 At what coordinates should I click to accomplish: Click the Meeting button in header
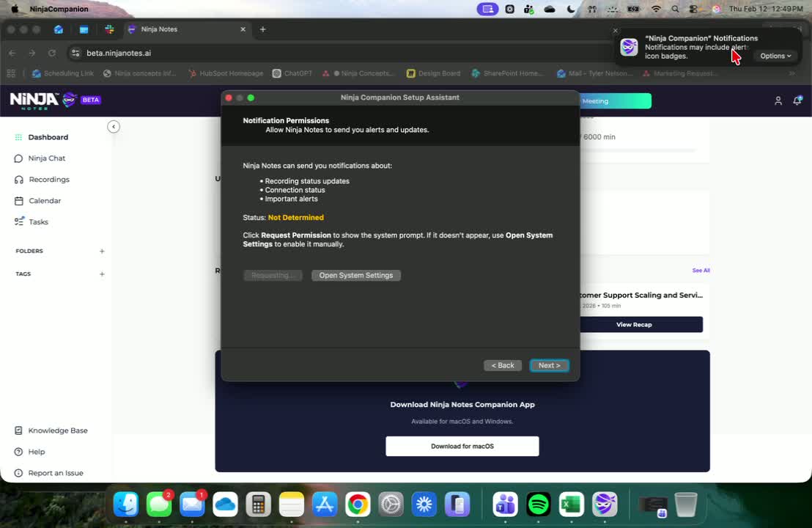coord(615,101)
